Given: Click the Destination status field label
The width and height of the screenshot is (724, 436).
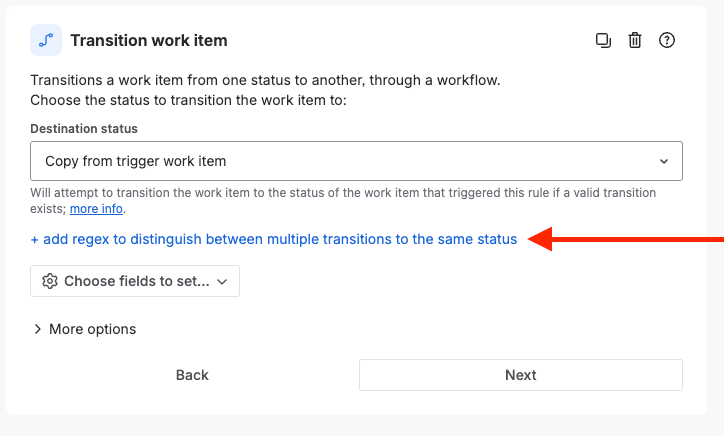Looking at the screenshot, I should pos(84,129).
